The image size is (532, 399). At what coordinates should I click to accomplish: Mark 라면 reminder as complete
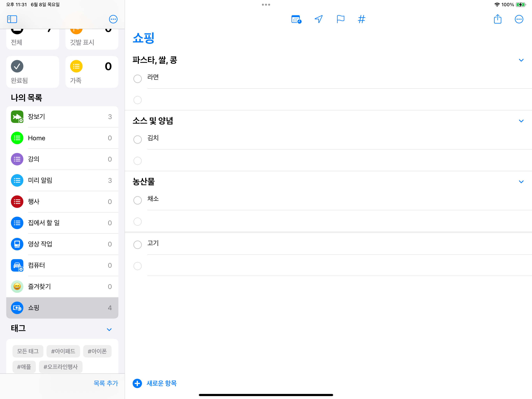137,79
